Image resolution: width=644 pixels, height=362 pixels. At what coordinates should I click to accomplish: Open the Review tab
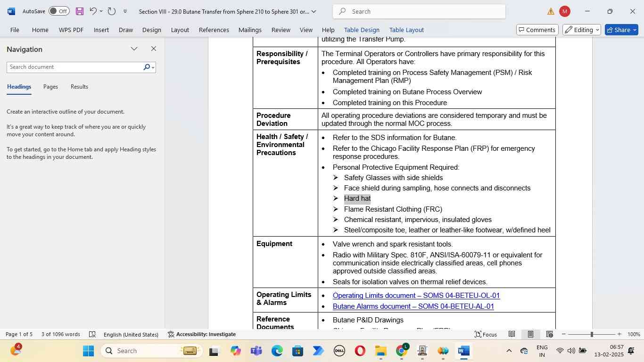point(281,30)
